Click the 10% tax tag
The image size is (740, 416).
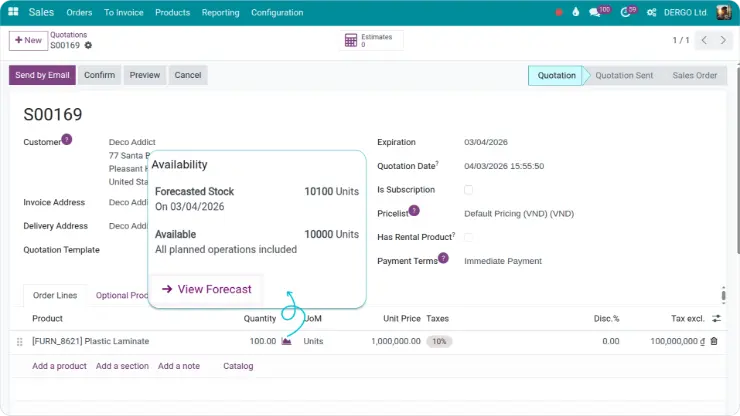(439, 341)
